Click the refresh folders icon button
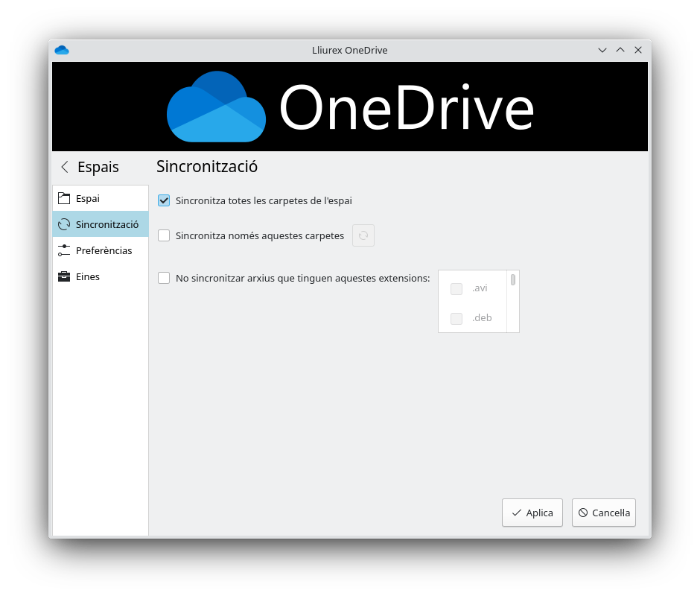This screenshot has width=700, height=596. [x=363, y=235]
